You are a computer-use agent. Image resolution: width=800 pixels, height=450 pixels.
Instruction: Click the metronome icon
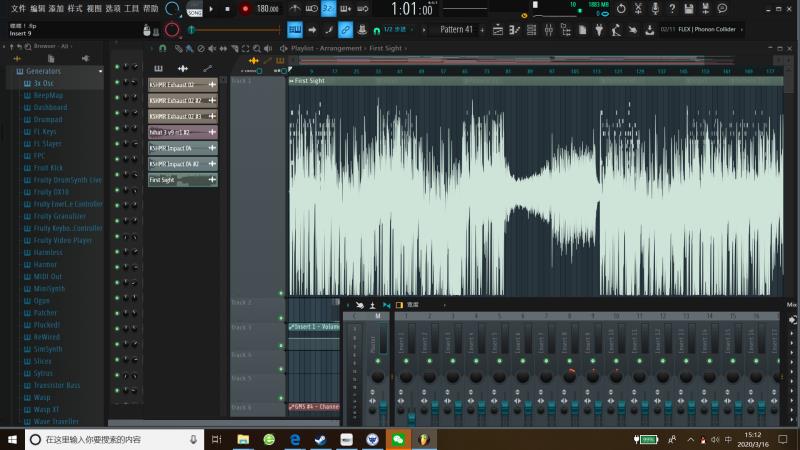(294, 9)
